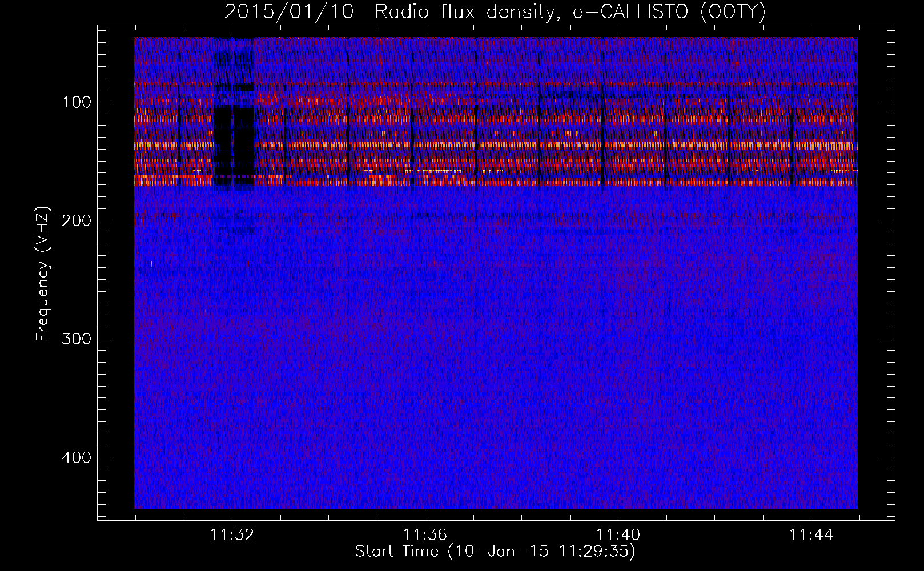Click the "Frequency (MHZ)" axis label
The height and width of the screenshot is (571, 924).
(x=43, y=274)
